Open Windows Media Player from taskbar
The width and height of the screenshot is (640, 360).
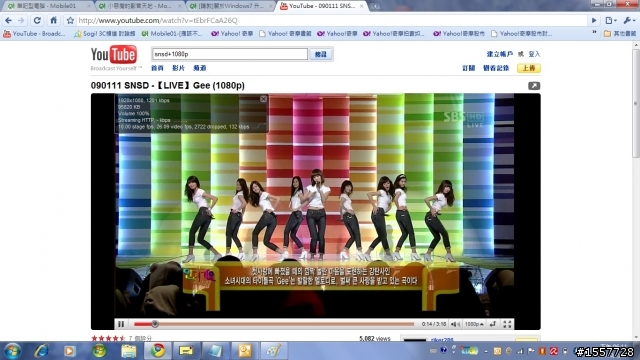(x=69, y=351)
